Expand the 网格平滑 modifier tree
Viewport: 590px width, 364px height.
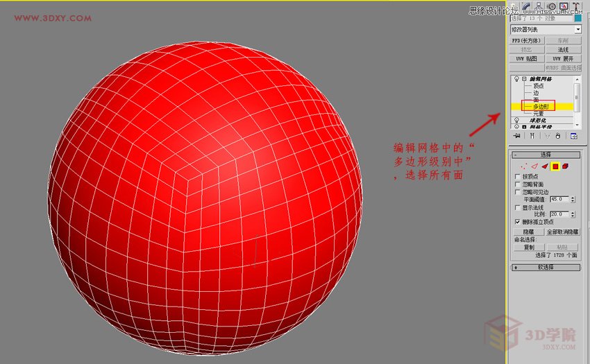click(524, 127)
